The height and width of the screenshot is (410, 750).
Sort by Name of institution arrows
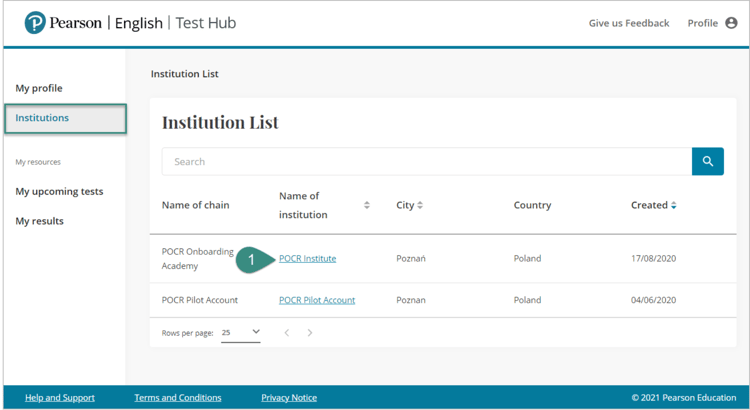(x=367, y=205)
